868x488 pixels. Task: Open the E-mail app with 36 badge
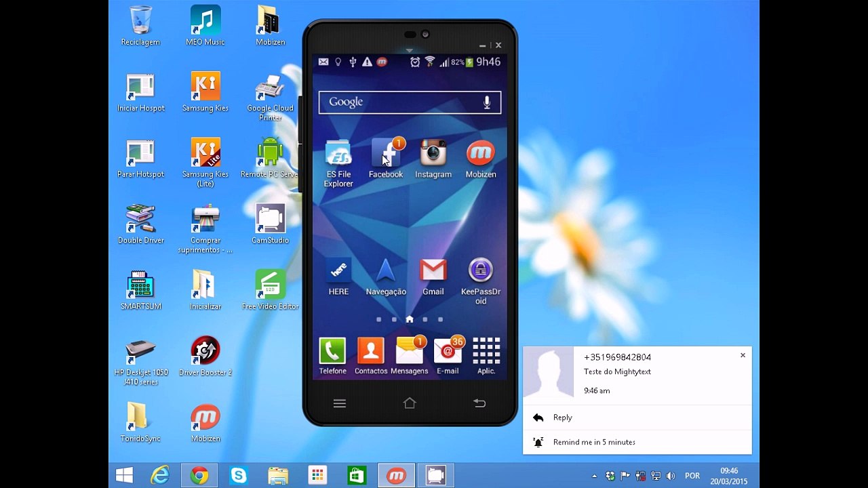[x=448, y=356]
